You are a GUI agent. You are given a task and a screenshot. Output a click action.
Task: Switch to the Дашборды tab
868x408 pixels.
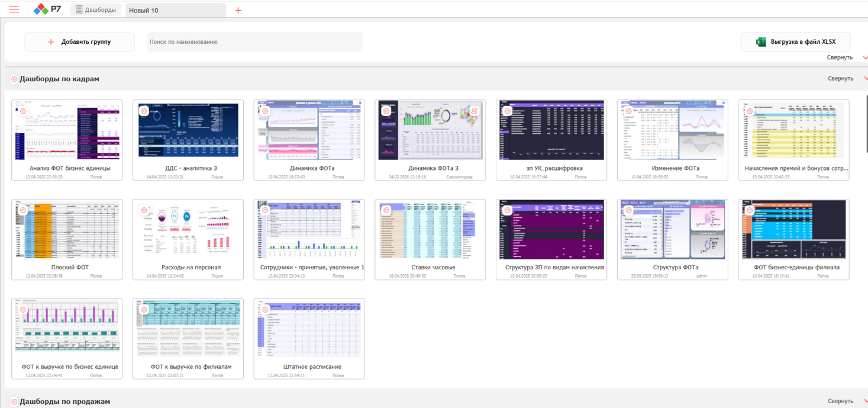(96, 10)
